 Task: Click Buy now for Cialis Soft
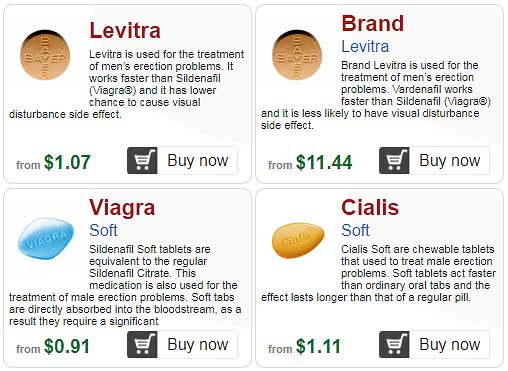pos(450,344)
